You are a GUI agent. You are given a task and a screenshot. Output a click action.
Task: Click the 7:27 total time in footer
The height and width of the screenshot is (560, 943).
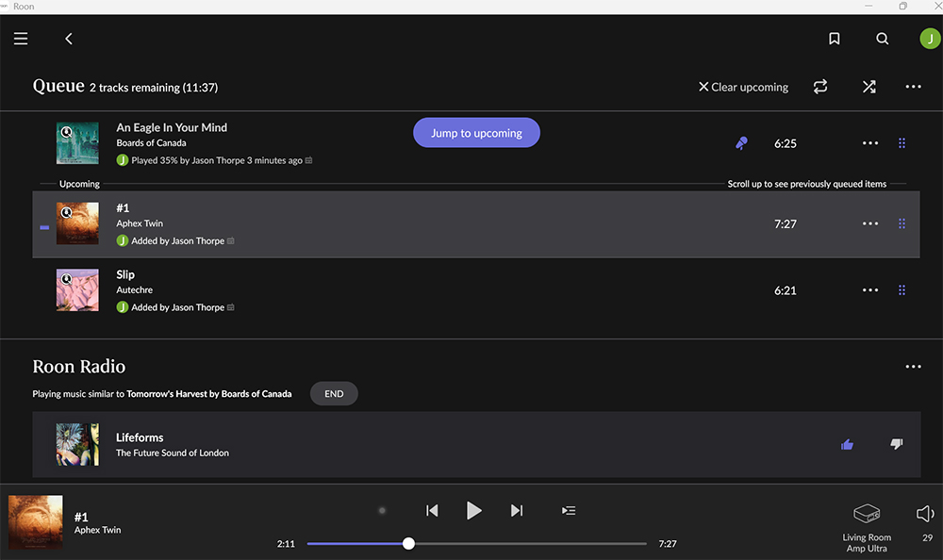668,544
